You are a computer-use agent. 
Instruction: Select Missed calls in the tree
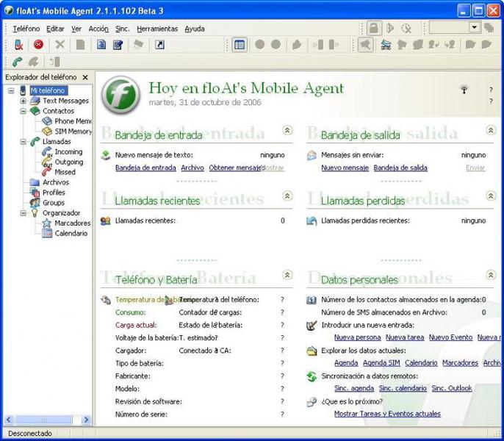65,172
